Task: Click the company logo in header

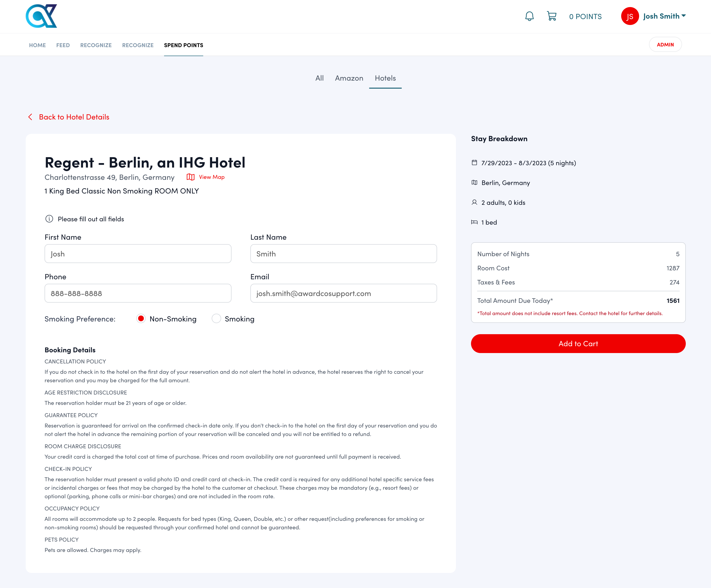Action: [41, 16]
